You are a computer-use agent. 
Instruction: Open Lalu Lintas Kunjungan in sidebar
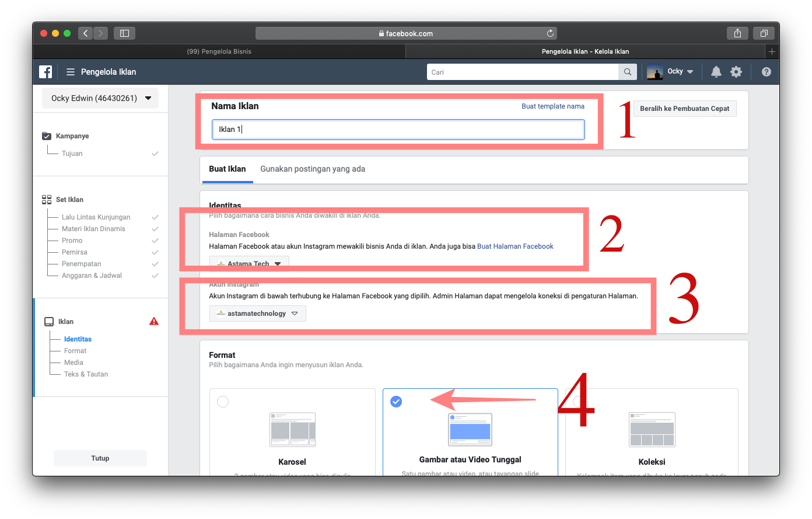(x=96, y=217)
